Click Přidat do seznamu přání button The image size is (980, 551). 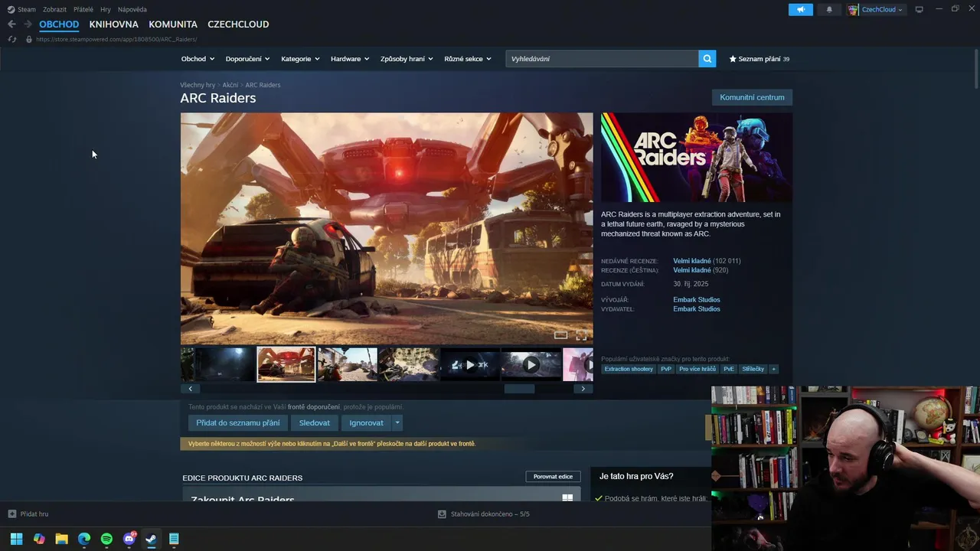click(238, 422)
